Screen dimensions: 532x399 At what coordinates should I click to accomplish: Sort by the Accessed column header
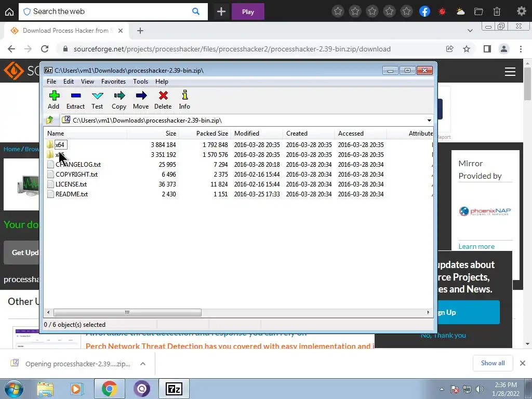coord(361,134)
